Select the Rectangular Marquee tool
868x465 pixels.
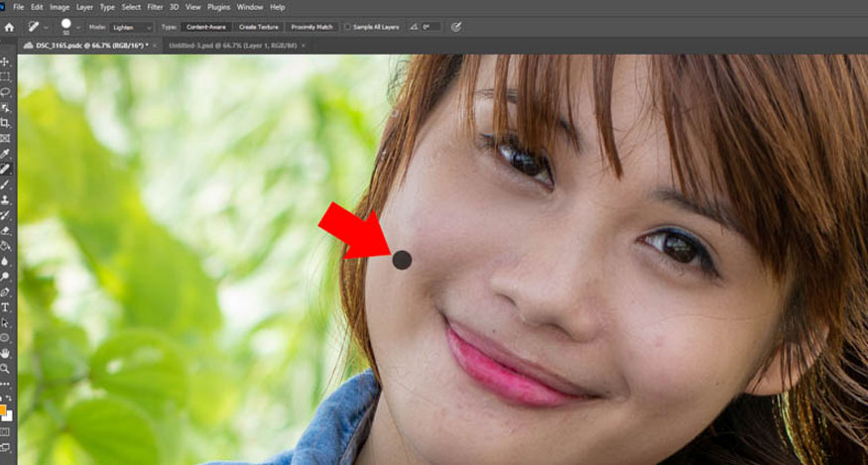(5, 76)
